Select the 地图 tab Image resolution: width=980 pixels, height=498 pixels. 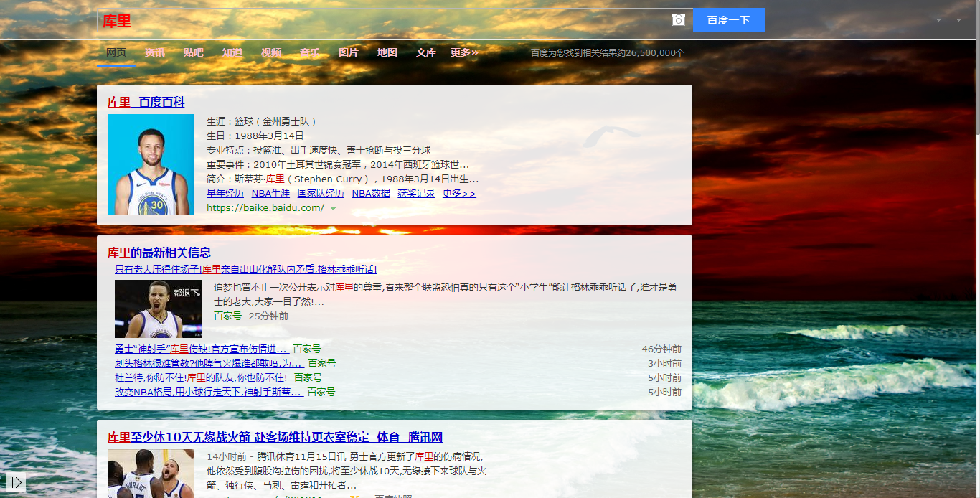tap(387, 52)
